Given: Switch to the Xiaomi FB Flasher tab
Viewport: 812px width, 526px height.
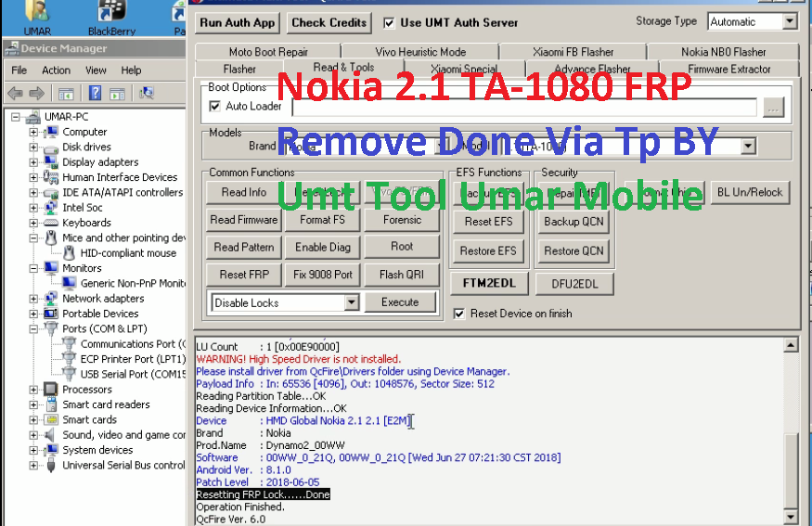Looking at the screenshot, I should pos(573,52).
